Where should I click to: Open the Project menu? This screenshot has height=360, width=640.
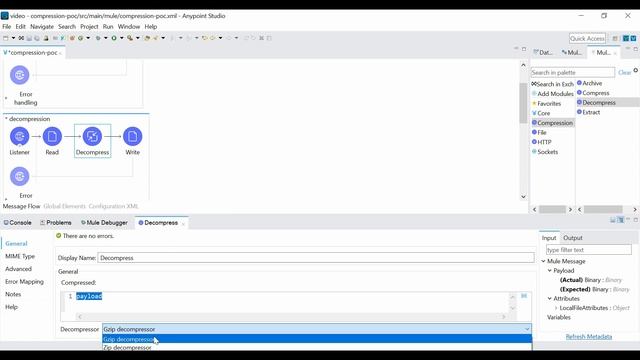point(89,27)
